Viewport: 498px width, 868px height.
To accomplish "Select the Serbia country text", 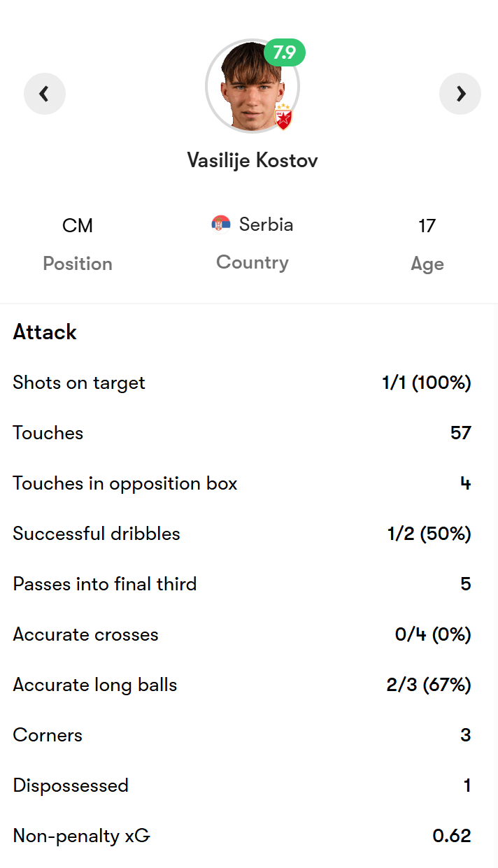I will (266, 225).
